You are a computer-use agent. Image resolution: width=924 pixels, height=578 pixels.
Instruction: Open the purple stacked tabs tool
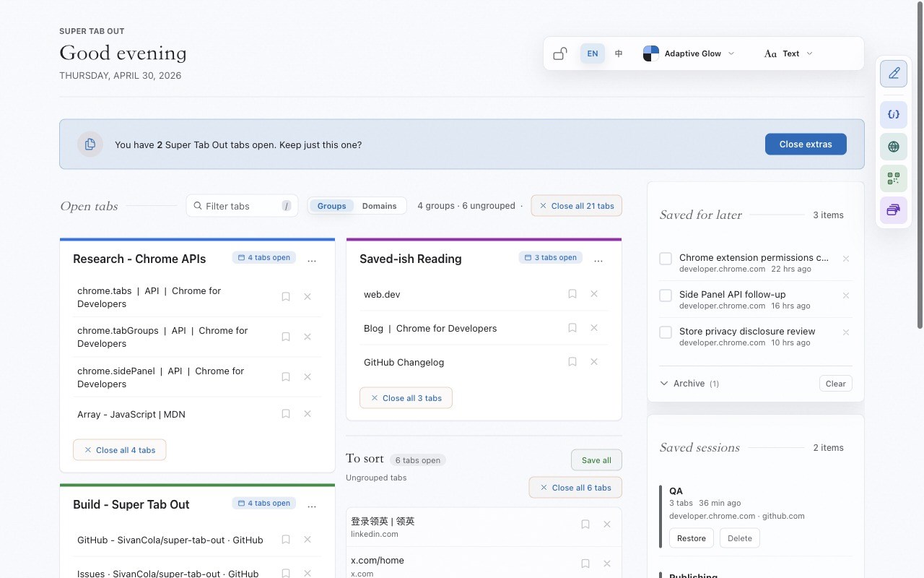pyautogui.click(x=894, y=210)
